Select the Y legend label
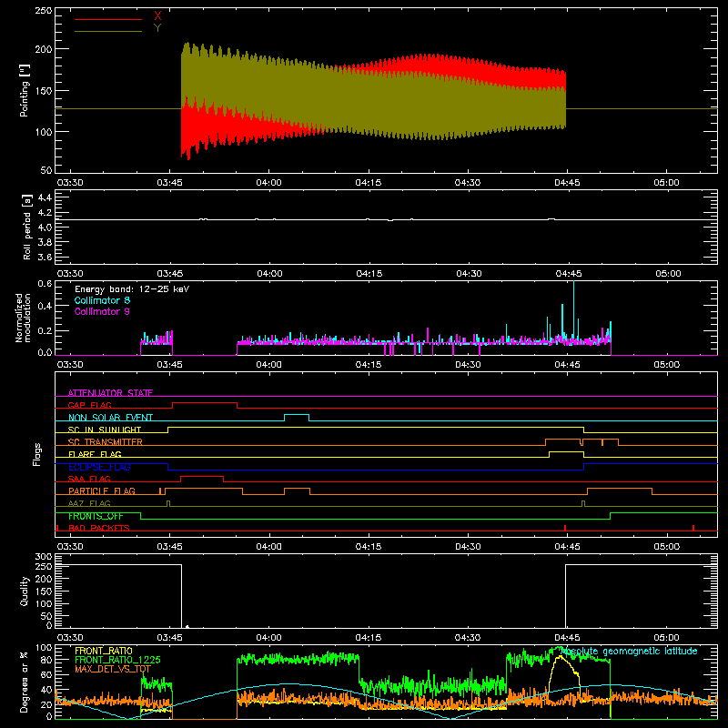This screenshot has width=728, height=728. (157, 28)
